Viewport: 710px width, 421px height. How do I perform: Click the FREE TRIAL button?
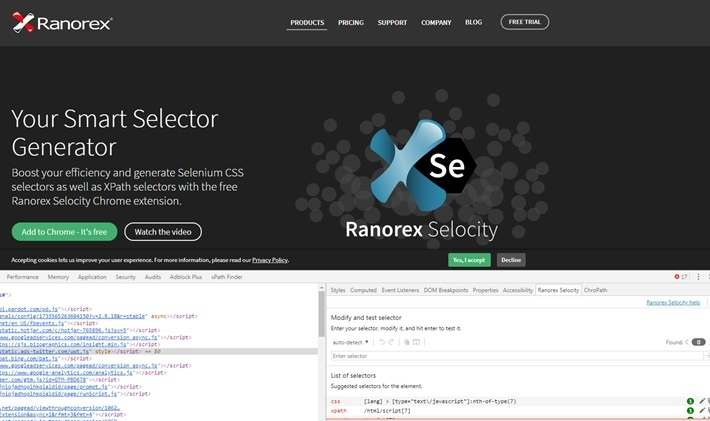(x=524, y=22)
